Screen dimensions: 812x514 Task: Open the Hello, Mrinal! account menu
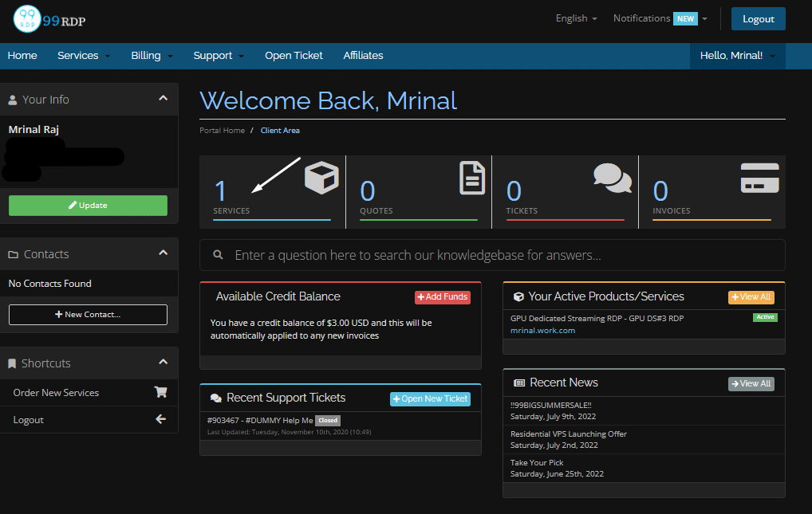[736, 56]
